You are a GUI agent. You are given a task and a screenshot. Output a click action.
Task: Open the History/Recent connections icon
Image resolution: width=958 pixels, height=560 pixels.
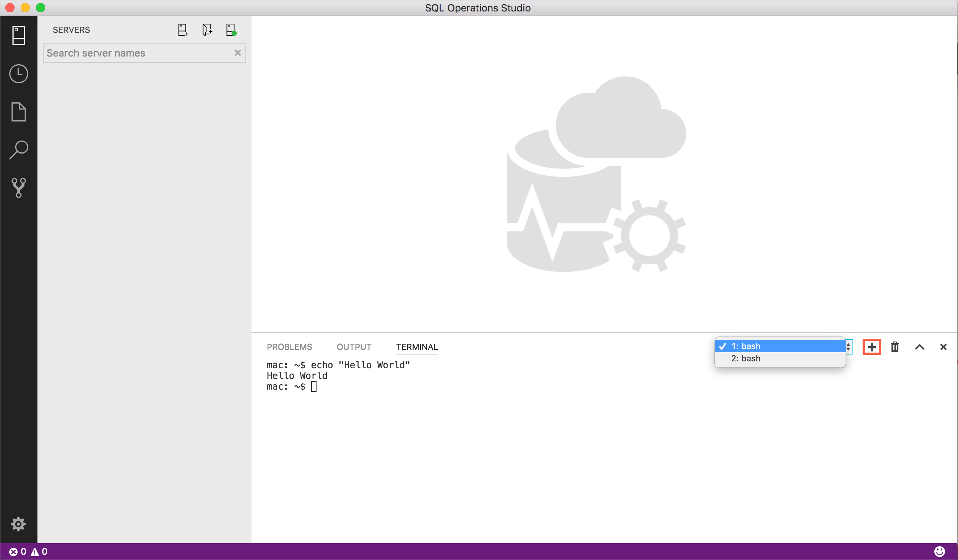[x=18, y=73]
